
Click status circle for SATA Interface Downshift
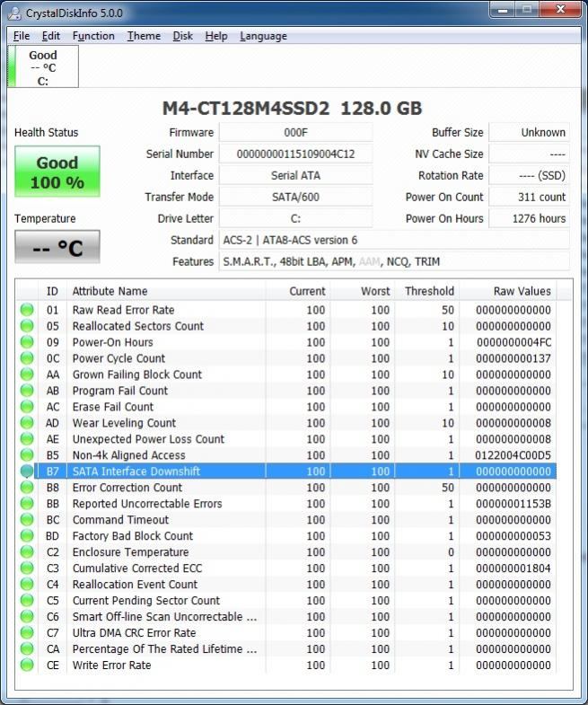coord(27,471)
